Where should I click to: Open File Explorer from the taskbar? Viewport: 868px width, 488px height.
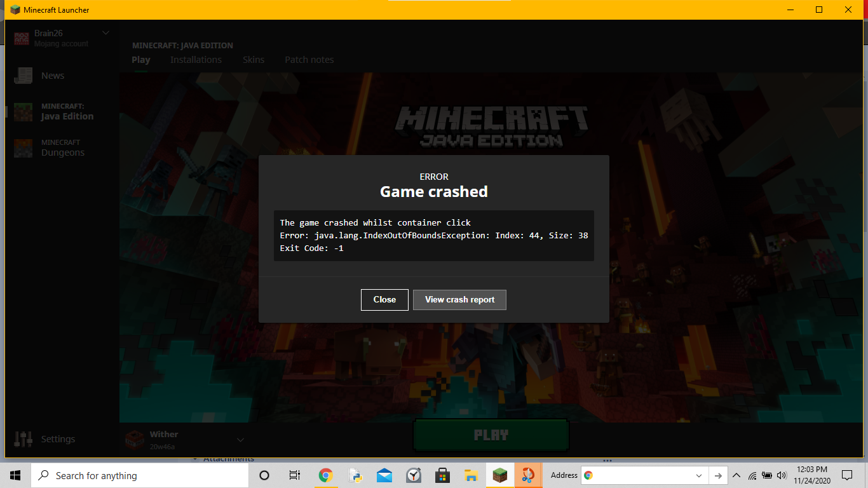pos(471,475)
